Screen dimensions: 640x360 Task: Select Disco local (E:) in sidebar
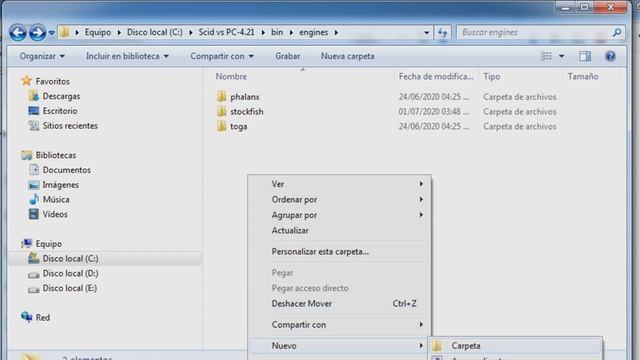coord(70,288)
